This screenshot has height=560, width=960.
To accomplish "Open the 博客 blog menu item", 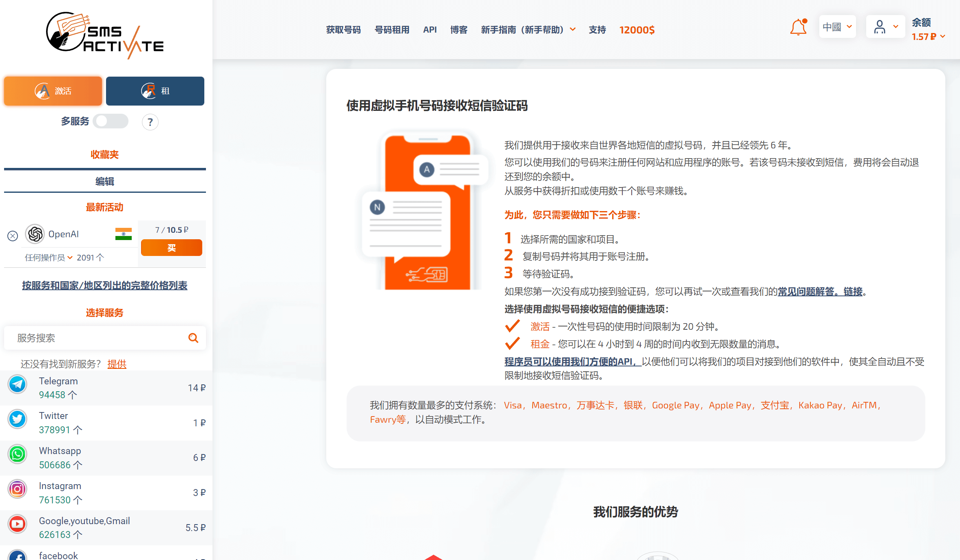I will (x=459, y=30).
